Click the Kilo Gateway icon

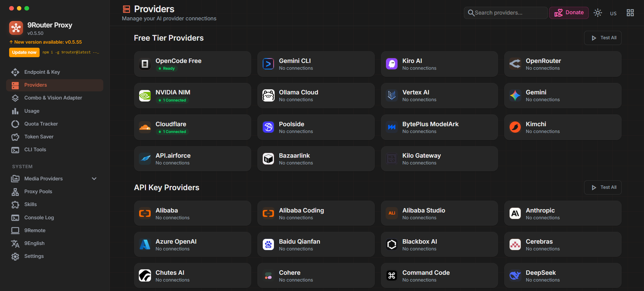pos(392,159)
